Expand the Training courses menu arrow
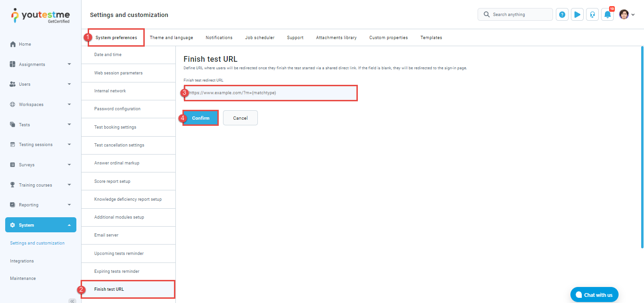Screen dimensions: 644x303 (x=69, y=185)
